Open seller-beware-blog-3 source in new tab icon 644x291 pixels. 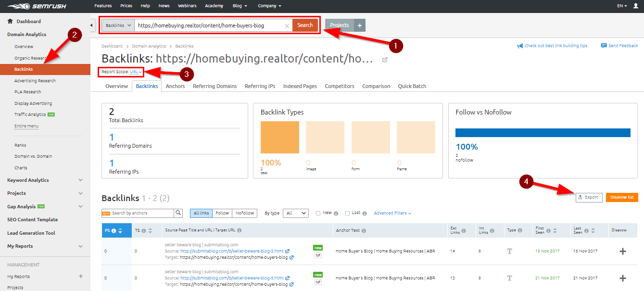point(288,251)
